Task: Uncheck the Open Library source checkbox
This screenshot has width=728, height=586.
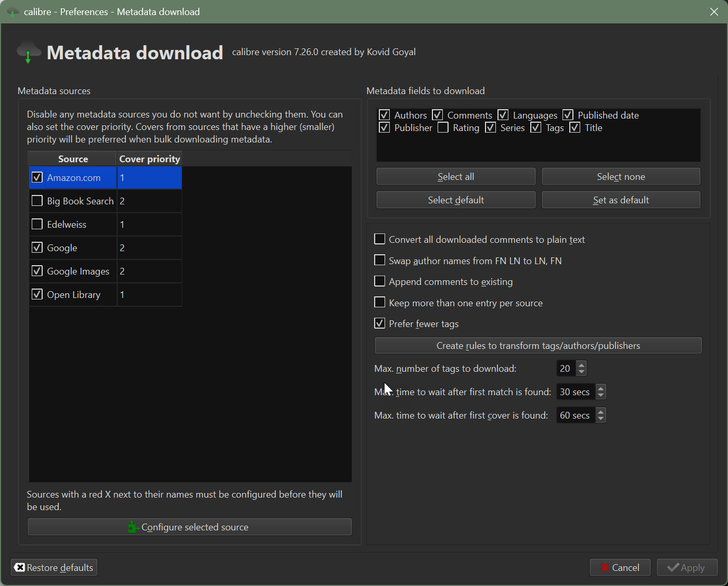Action: [x=37, y=294]
